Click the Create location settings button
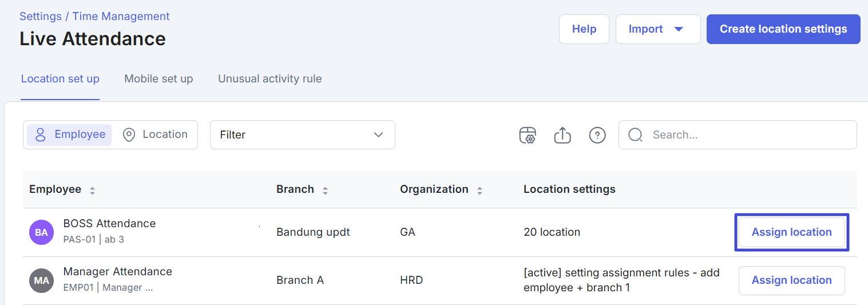The image size is (868, 305). click(x=783, y=29)
